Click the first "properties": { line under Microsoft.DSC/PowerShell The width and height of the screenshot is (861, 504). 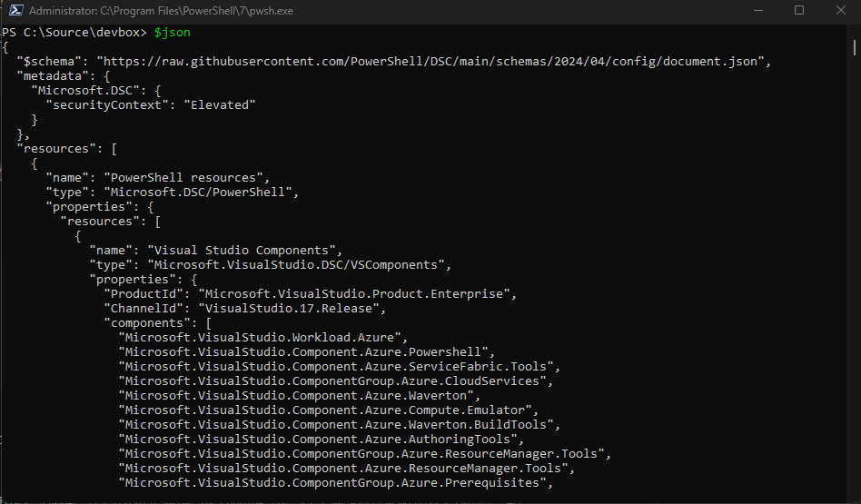click(x=100, y=207)
